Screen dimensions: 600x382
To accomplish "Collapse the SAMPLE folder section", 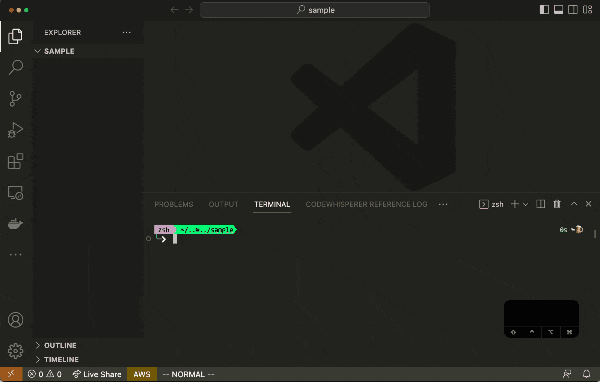I will [x=88, y=51].
